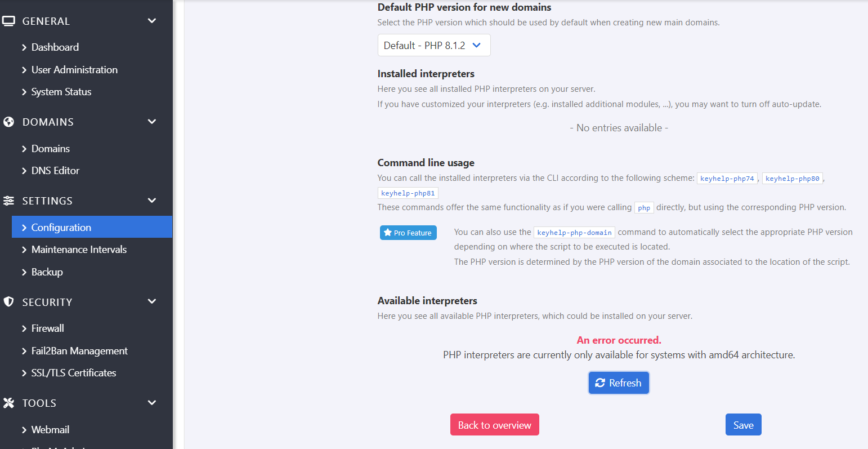Click the Domains globe icon

[x=8, y=122]
